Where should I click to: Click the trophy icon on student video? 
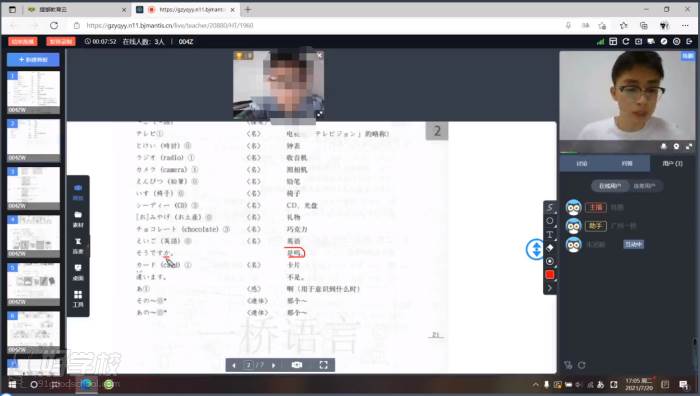240,55
